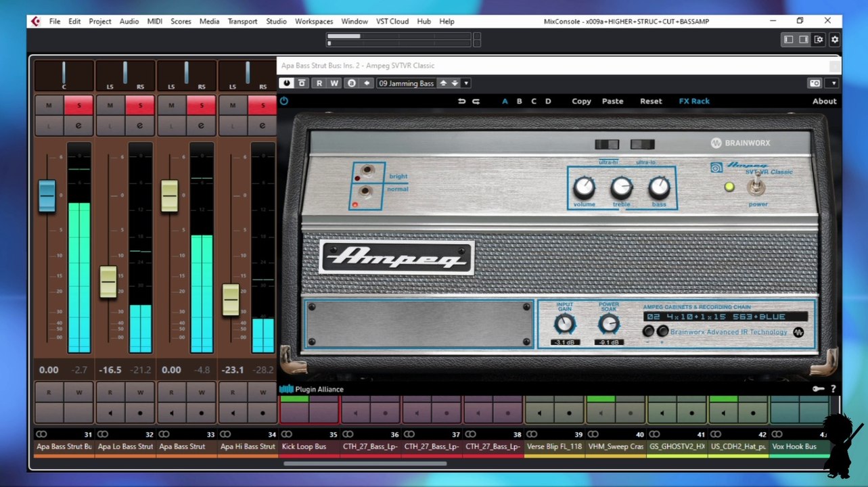
Task: Toggle the ultra-hi rocker switch
Action: [x=607, y=144]
